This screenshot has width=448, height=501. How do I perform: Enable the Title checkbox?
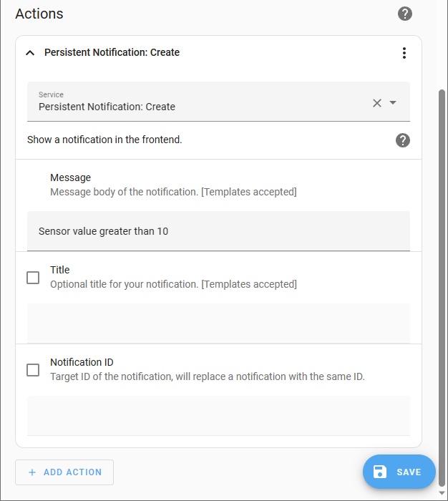point(33,278)
